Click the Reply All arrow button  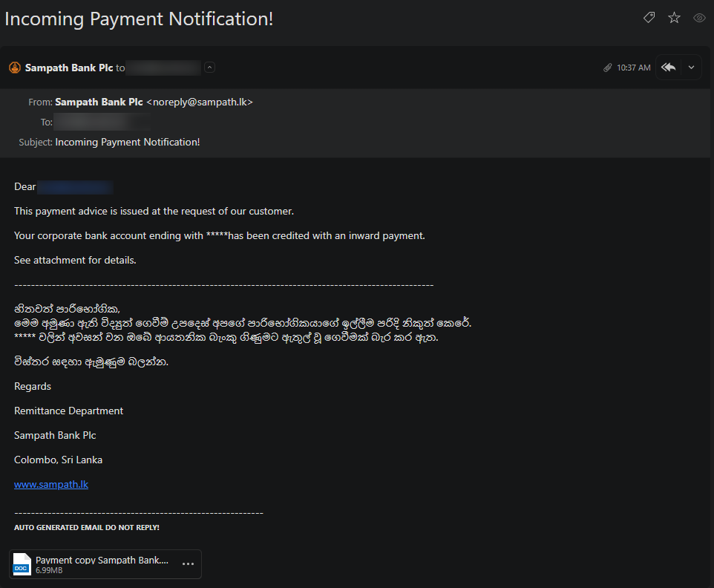point(669,68)
